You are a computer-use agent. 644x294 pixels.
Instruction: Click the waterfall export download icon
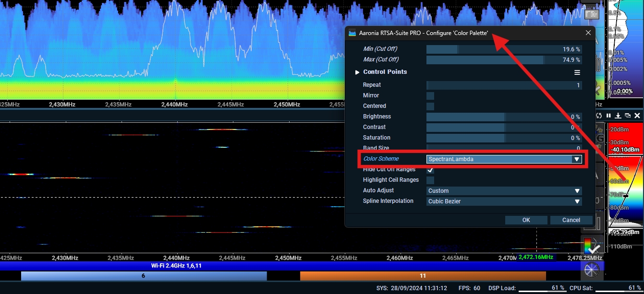point(618,116)
